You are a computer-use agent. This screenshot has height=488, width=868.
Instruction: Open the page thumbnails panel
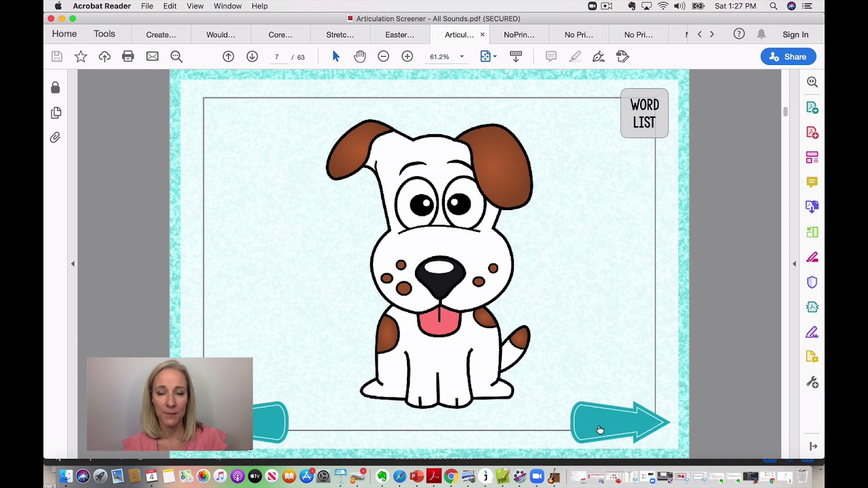[56, 113]
